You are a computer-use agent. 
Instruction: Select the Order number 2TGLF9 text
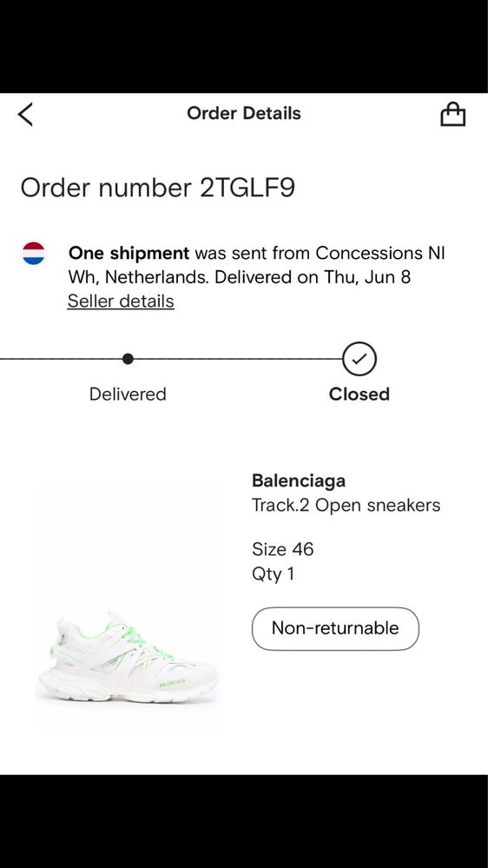click(x=158, y=188)
